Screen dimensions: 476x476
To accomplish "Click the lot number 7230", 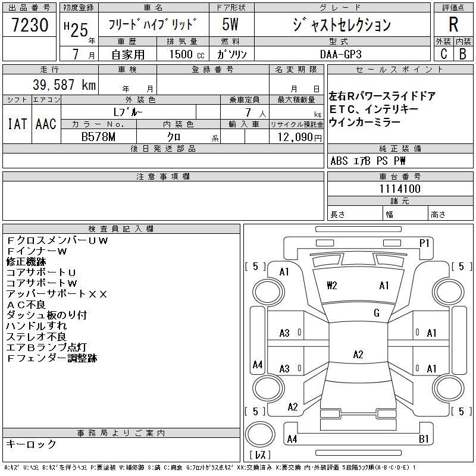I will point(30,25).
